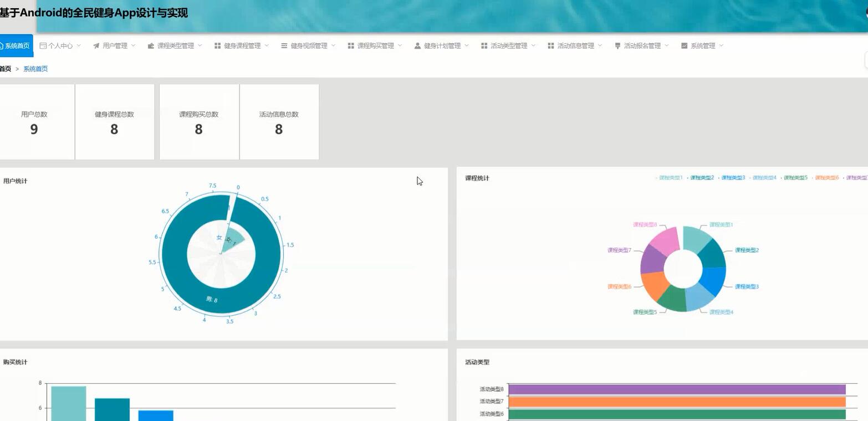Click the 购买统计 panel title
This screenshot has width=868, height=421.
[x=15, y=362]
